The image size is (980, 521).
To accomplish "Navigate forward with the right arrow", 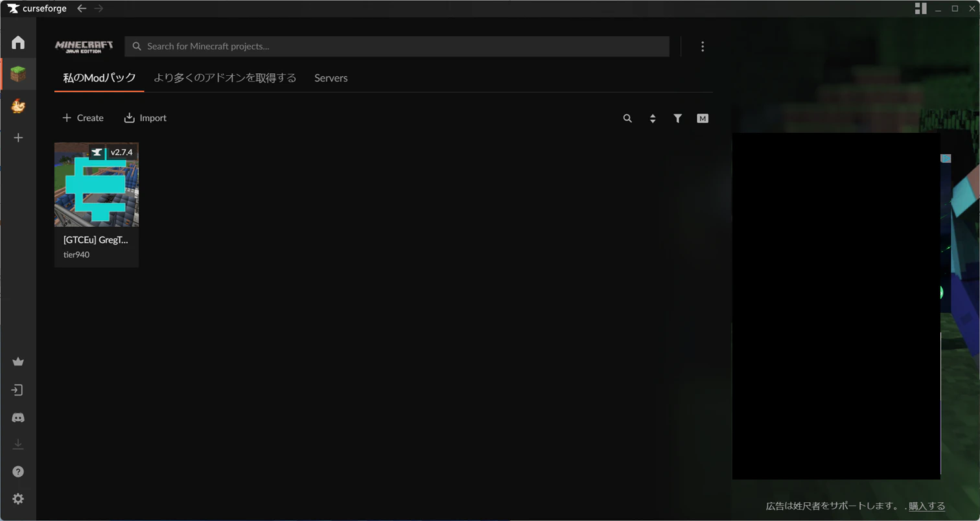I will (99, 8).
